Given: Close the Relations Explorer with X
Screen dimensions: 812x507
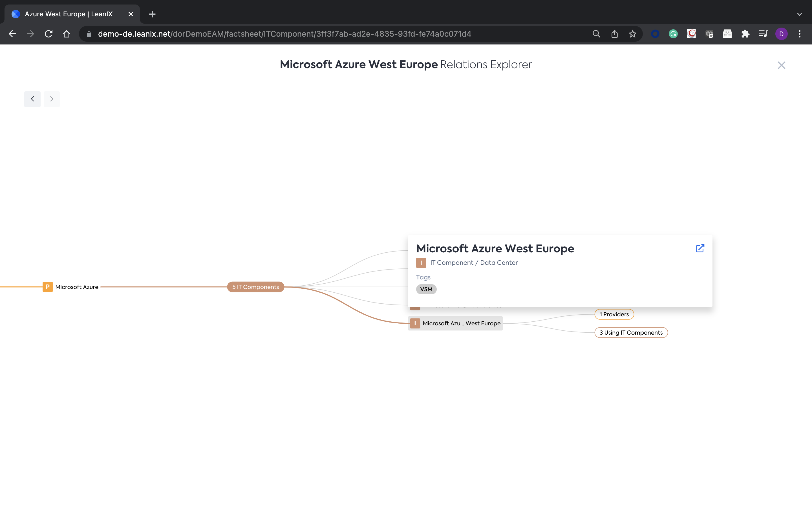Looking at the screenshot, I should 781,65.
